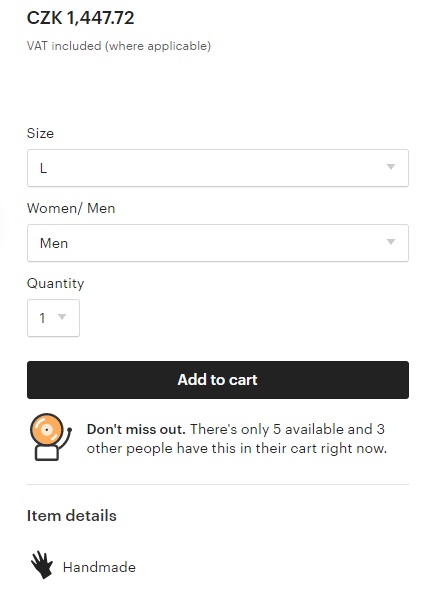This screenshot has width=432, height=590.
Task: Click the number 1 in Quantity box
Action: click(x=43, y=318)
